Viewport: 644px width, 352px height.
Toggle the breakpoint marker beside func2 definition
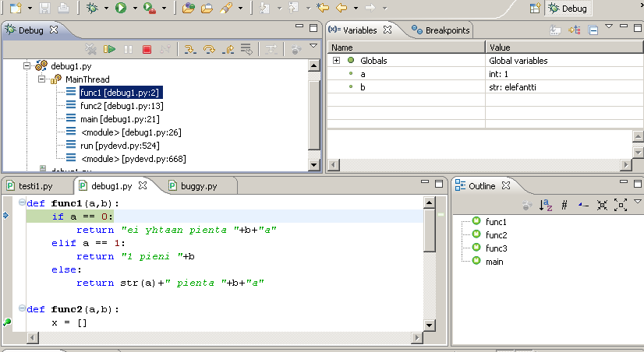pyautogui.click(x=7, y=322)
